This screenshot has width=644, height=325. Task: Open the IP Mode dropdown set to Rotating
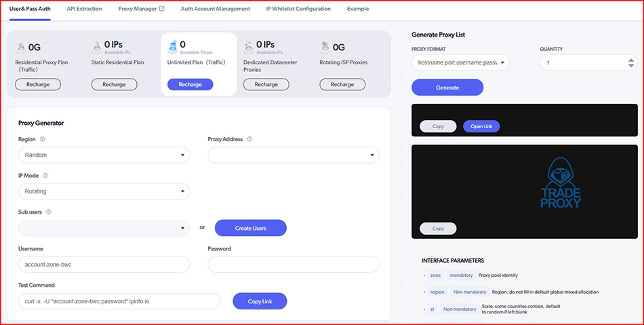click(104, 191)
